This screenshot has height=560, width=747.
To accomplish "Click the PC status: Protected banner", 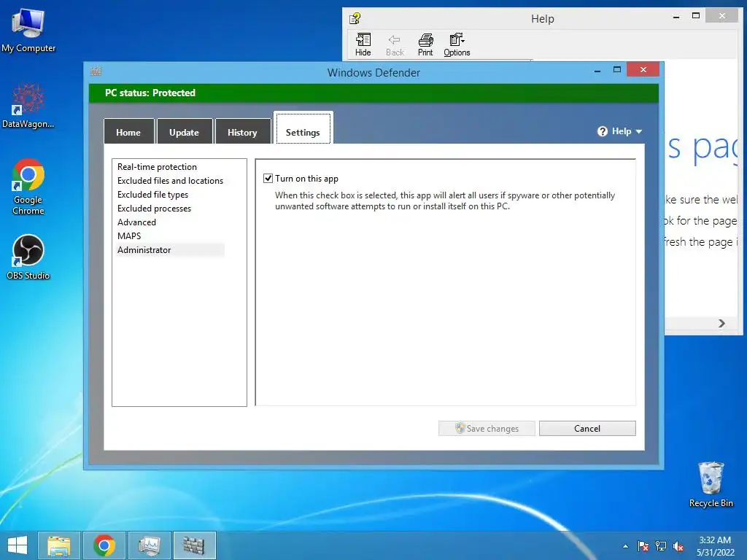I will point(373,93).
